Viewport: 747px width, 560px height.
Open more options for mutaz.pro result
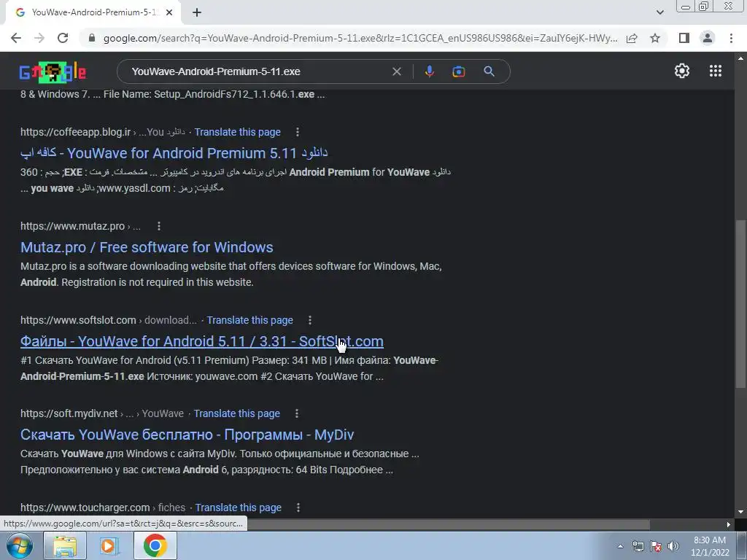(158, 226)
